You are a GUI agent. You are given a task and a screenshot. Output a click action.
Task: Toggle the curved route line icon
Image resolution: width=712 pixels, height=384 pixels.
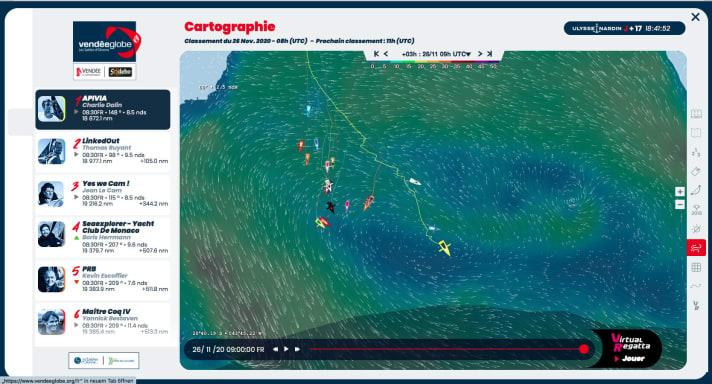(x=696, y=190)
